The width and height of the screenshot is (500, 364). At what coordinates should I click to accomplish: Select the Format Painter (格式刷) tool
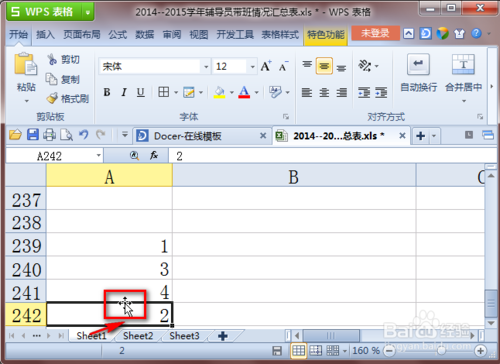tap(68, 98)
